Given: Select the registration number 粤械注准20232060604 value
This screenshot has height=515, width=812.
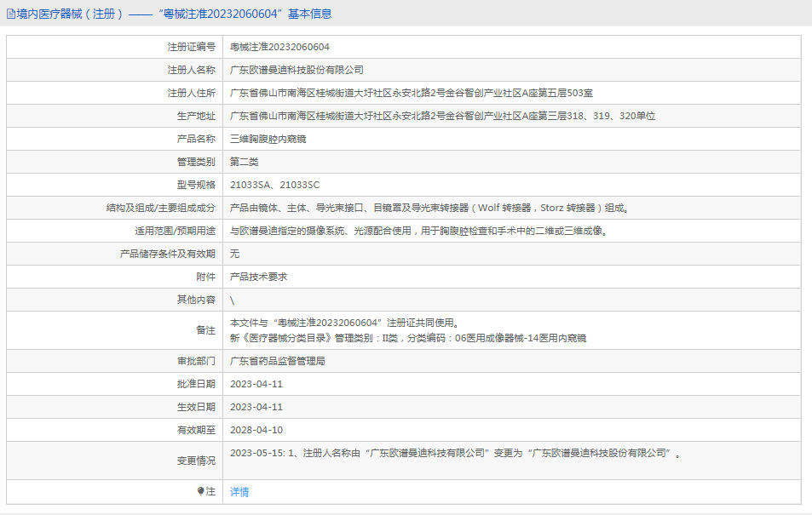Looking at the screenshot, I should pos(279,47).
